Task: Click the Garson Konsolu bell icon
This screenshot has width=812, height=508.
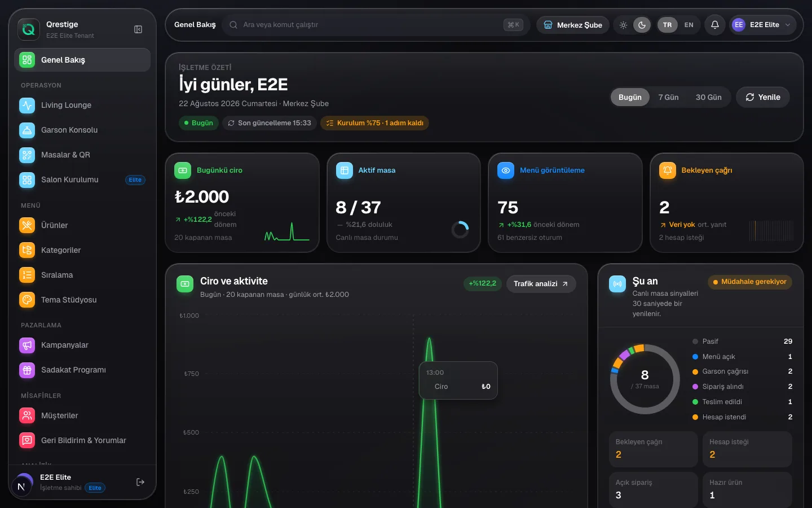Action: [x=27, y=130]
